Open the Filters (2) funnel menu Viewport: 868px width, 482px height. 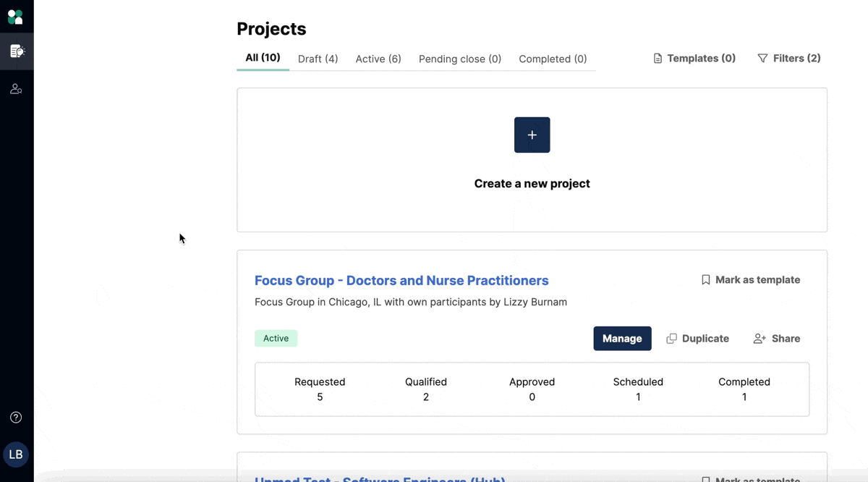[788, 59]
